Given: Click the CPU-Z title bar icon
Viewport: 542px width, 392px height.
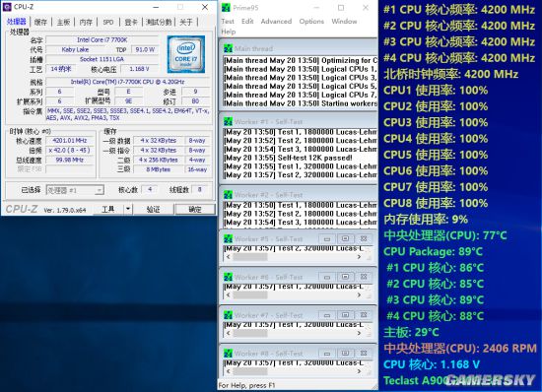Looking at the screenshot, I should tap(7, 7).
